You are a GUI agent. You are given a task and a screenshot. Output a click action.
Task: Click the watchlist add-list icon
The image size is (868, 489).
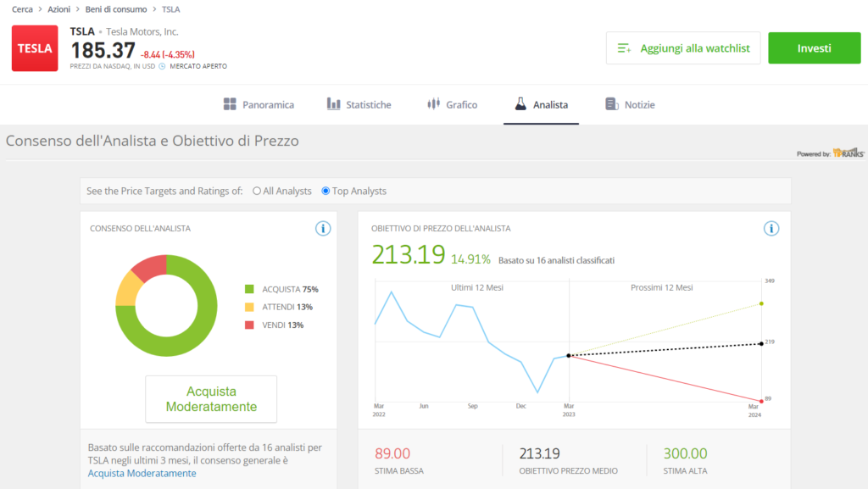click(x=624, y=48)
